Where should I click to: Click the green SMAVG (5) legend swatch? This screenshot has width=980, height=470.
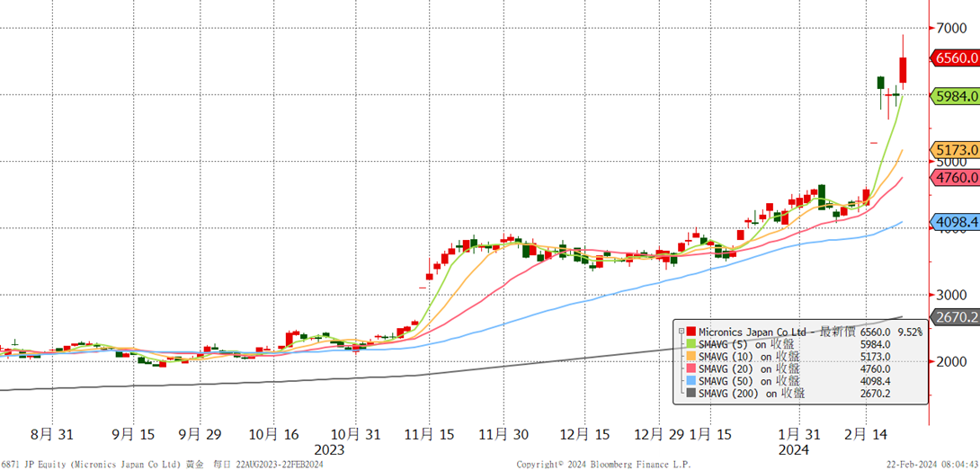pyautogui.click(x=690, y=344)
